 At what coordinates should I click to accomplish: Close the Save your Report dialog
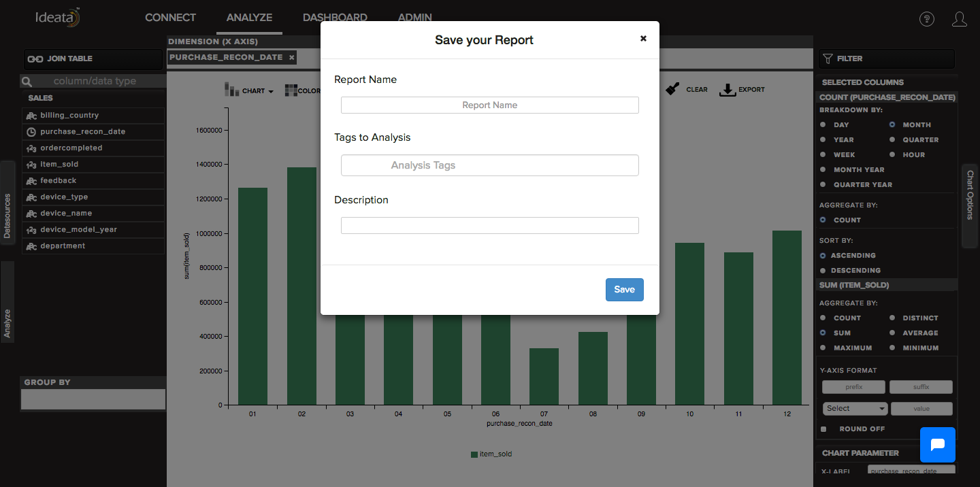pos(643,38)
